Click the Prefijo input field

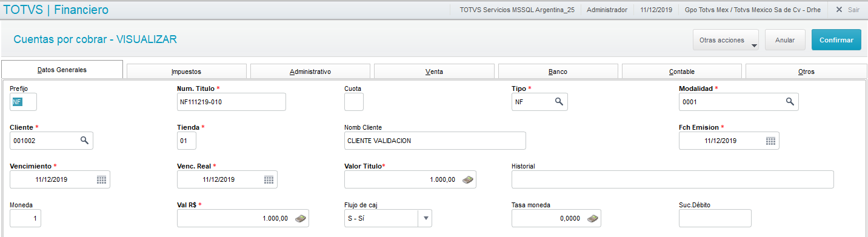click(24, 102)
